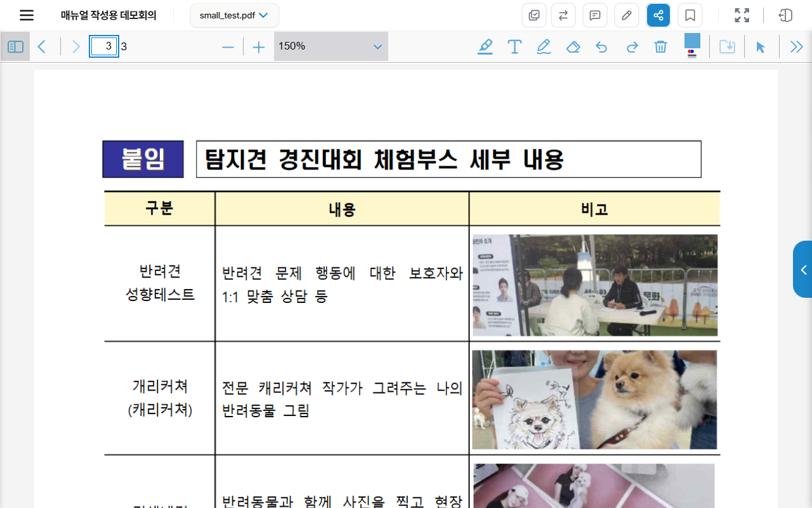Screen dimensions: 812x508
Task: Click the page number input field
Action: click(x=103, y=46)
